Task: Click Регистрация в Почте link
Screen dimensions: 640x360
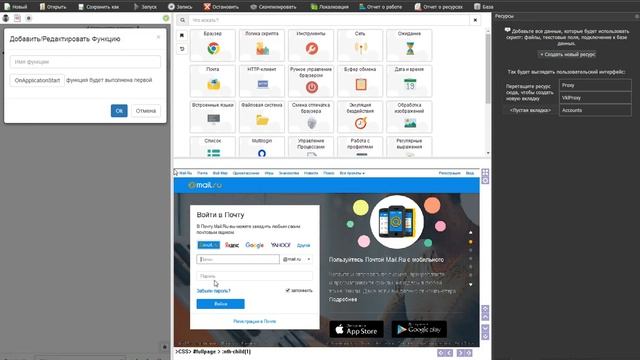Action: click(255, 321)
